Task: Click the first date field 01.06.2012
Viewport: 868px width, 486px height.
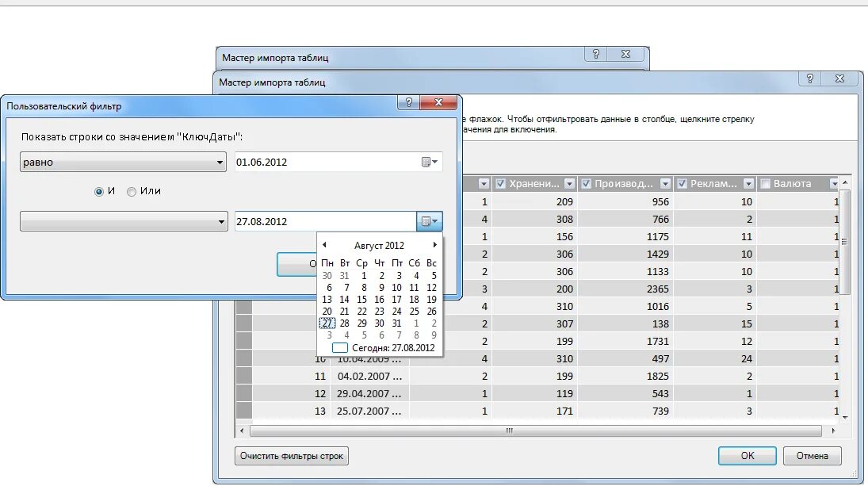Action: [327, 163]
